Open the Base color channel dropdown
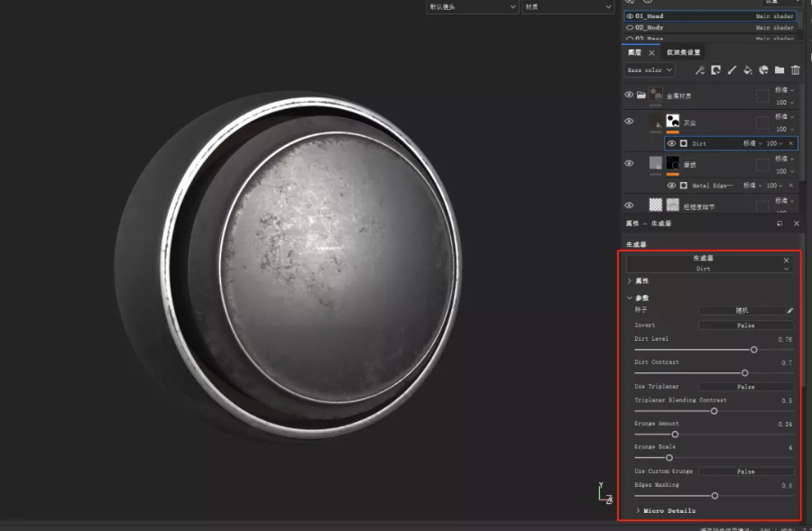The width and height of the screenshot is (812, 531). 650,70
